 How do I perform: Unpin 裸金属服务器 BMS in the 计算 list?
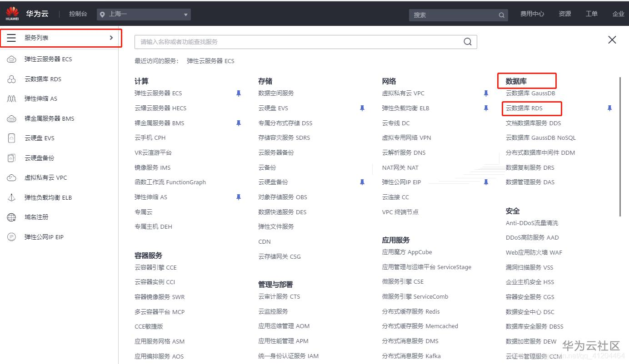click(239, 123)
